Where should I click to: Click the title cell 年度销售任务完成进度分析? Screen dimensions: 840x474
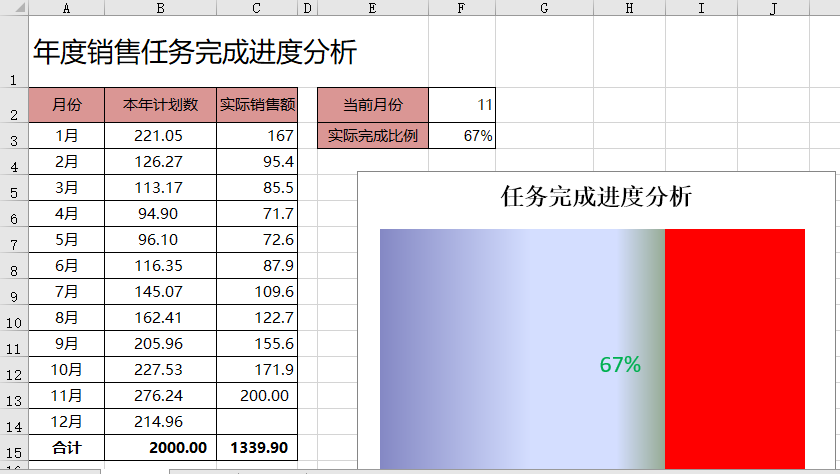(195, 52)
